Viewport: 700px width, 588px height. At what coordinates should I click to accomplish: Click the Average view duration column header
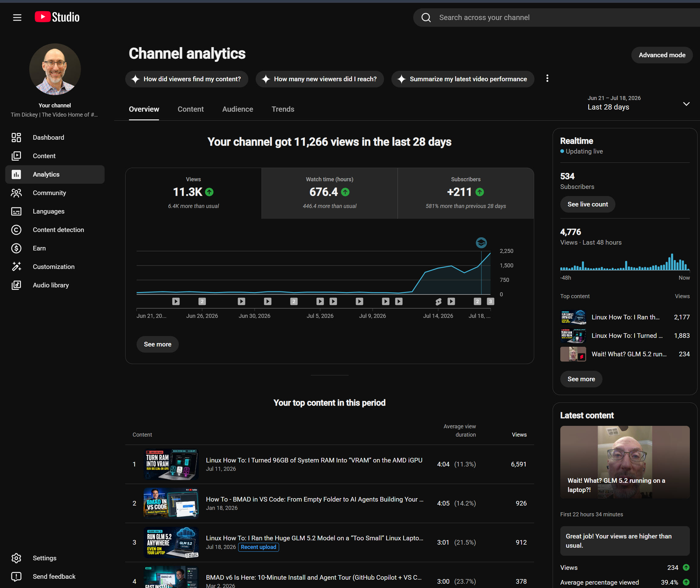click(x=460, y=430)
